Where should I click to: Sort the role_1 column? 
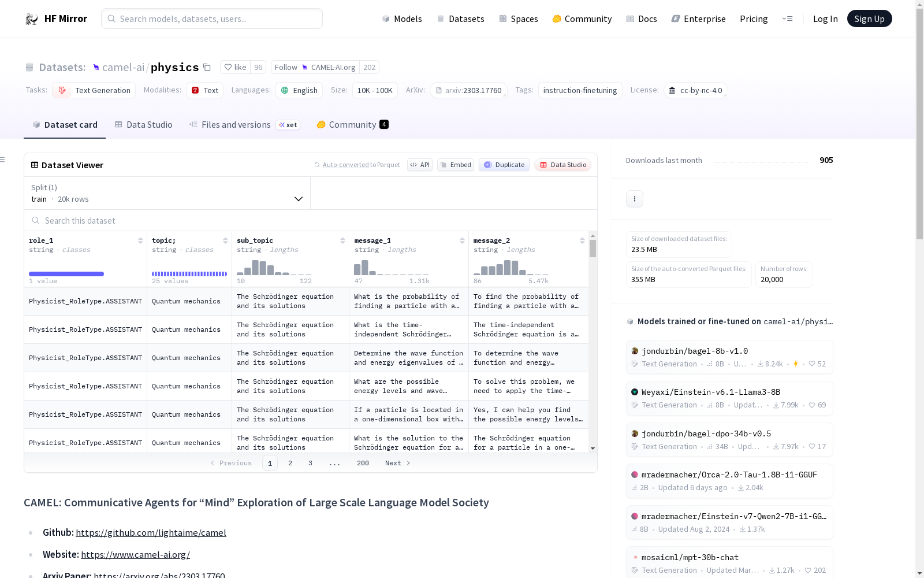pyautogui.click(x=140, y=240)
